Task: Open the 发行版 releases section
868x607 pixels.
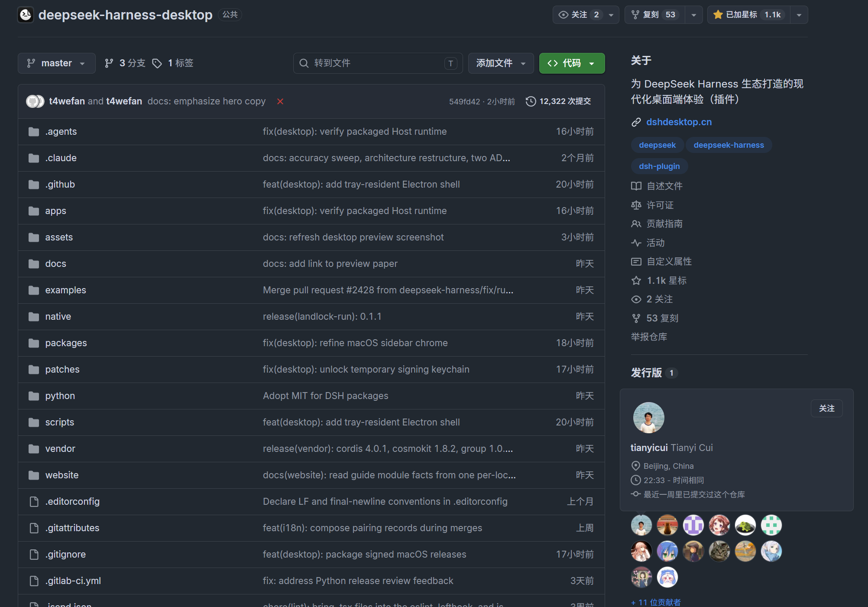Action: pos(646,373)
